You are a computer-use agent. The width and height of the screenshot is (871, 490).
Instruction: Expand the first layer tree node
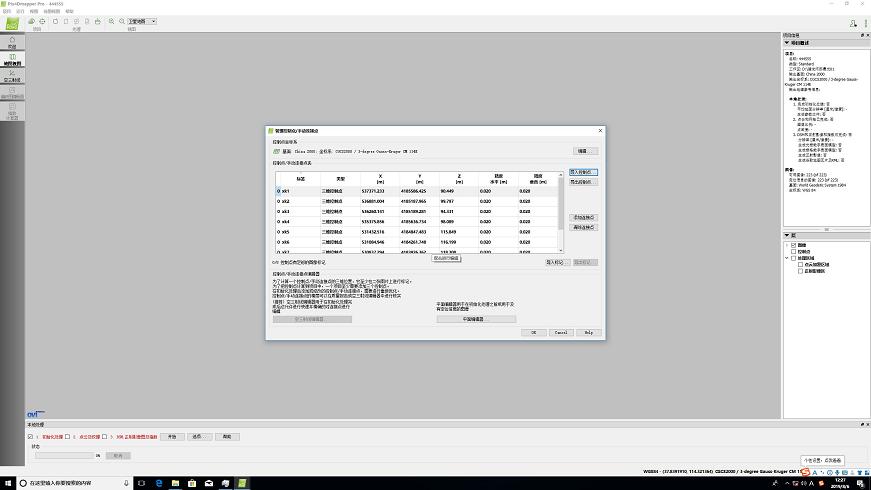pyautogui.click(x=787, y=244)
